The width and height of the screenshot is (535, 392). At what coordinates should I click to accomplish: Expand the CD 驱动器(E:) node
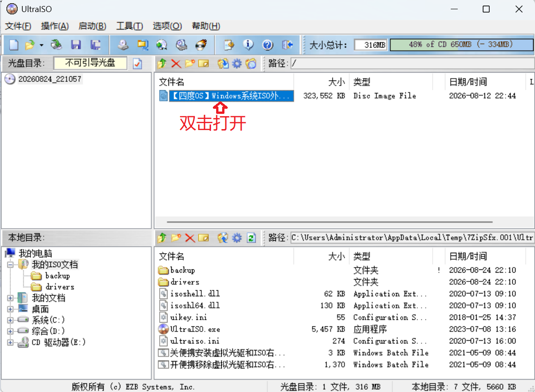(10, 342)
